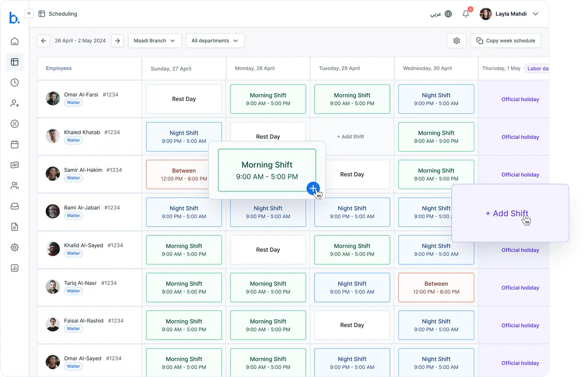
Task: Click + Add Shift for Khaled Khatab on Tuesday
Action: 352,137
